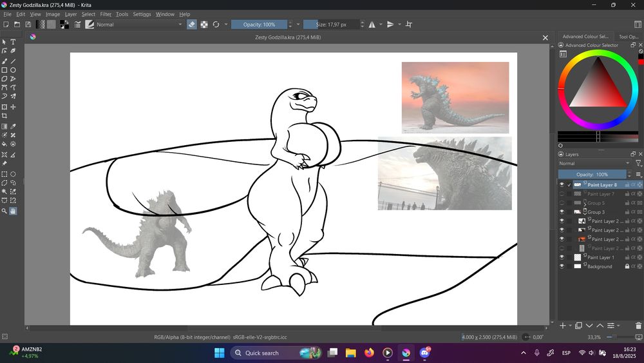Close the Zesty Godzilla.kra document tab
This screenshot has height=363, width=644.
[545, 37]
